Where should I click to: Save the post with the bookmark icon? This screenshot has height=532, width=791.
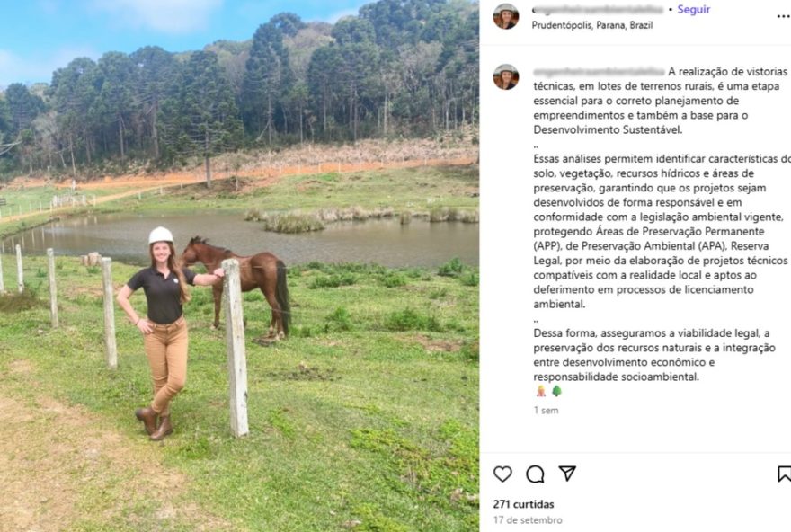click(x=784, y=474)
